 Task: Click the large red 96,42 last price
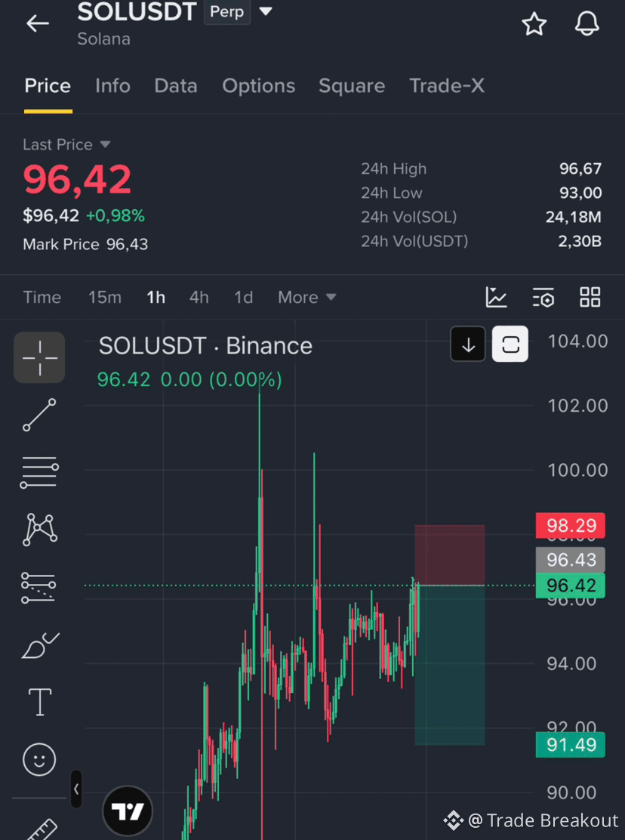[x=77, y=180]
